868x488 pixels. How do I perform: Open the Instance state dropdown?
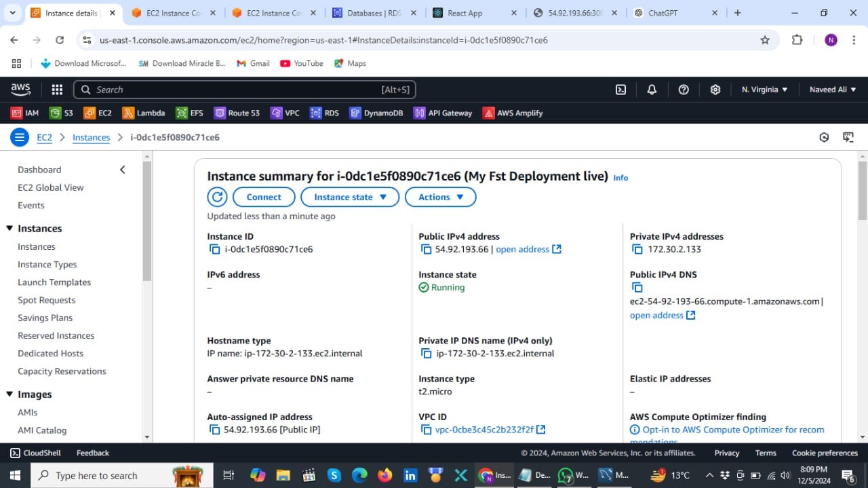click(x=350, y=197)
